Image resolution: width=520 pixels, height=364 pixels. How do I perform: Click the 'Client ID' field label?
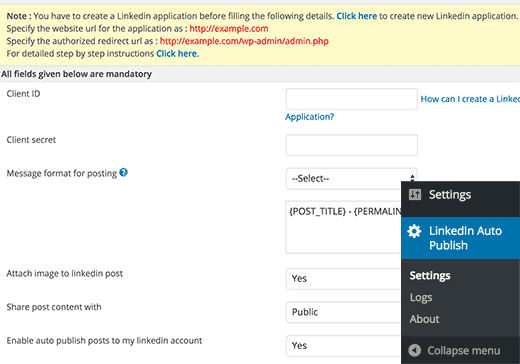[x=23, y=94]
